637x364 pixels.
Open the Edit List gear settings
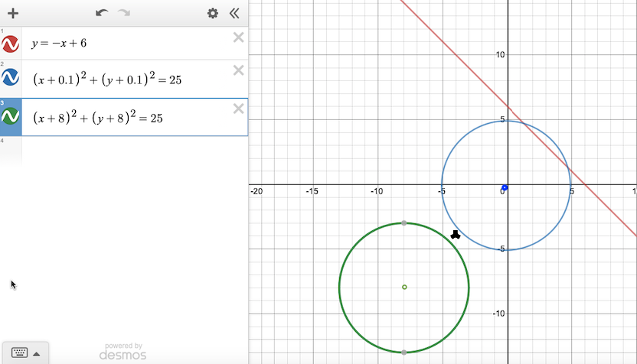(x=213, y=13)
